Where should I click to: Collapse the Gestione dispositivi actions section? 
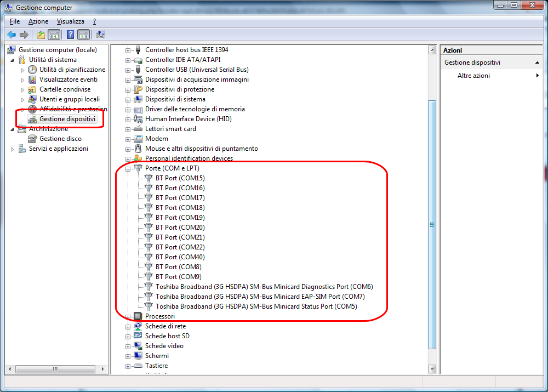[x=537, y=63]
